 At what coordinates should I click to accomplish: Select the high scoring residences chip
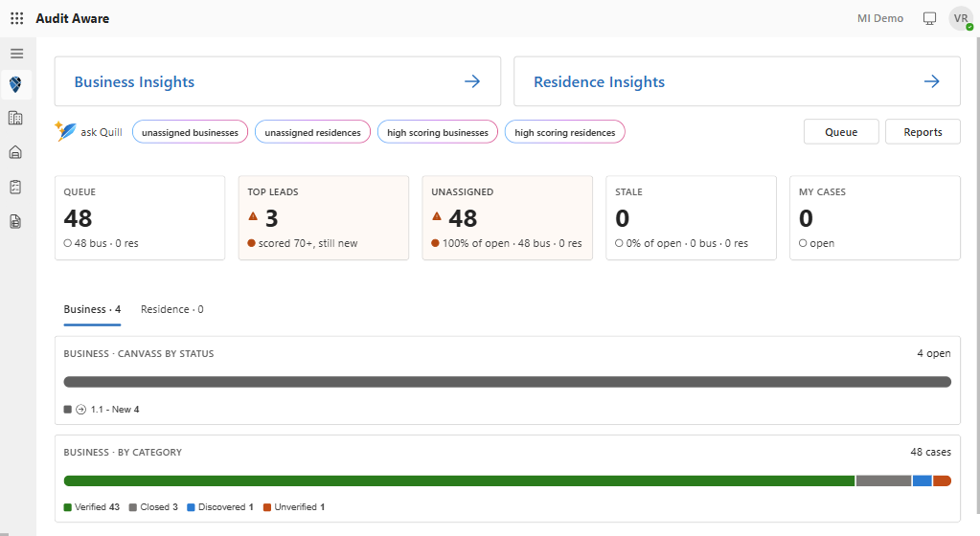point(565,132)
